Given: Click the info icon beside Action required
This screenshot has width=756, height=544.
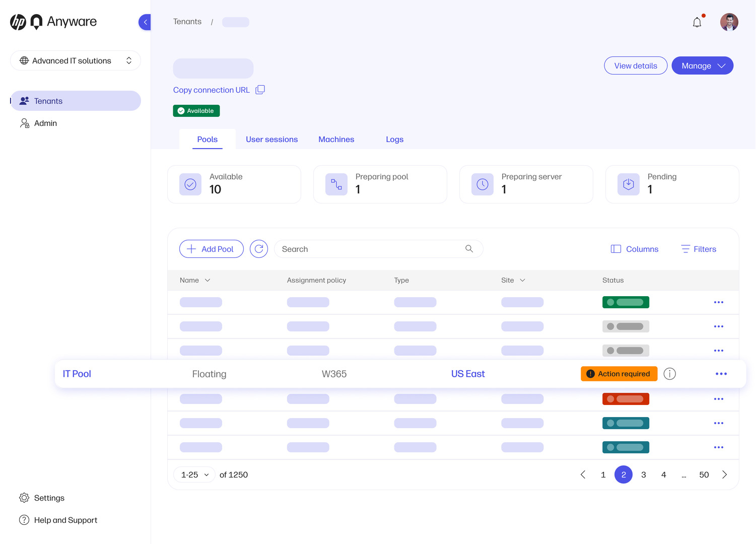Looking at the screenshot, I should (x=669, y=374).
